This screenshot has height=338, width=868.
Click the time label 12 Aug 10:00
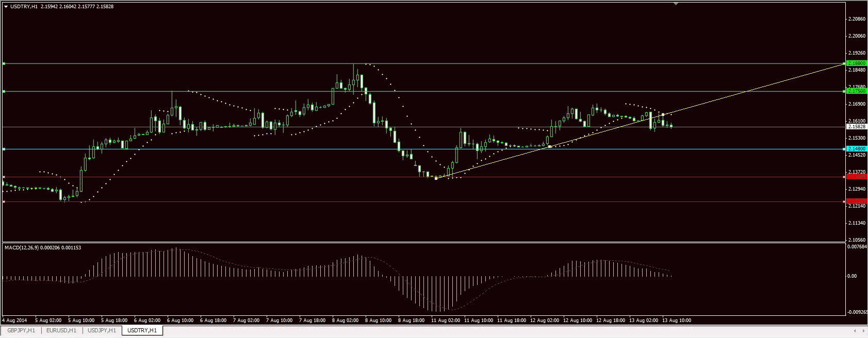[578, 320]
